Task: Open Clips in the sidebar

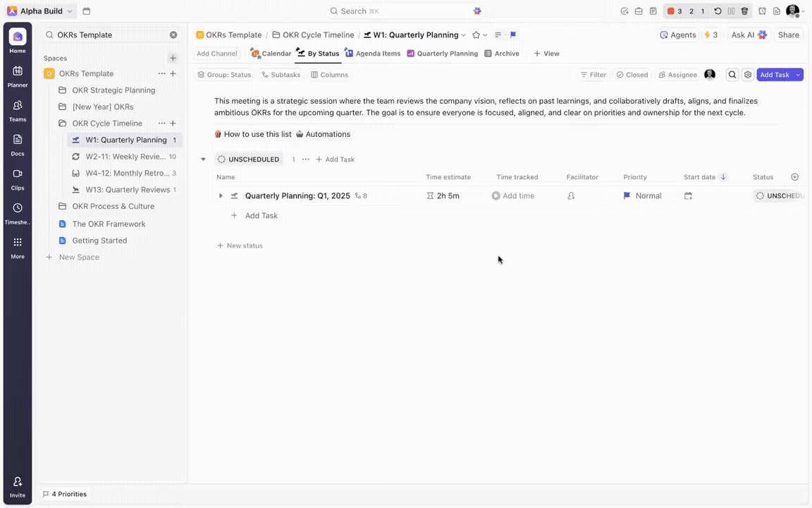Action: click(18, 179)
